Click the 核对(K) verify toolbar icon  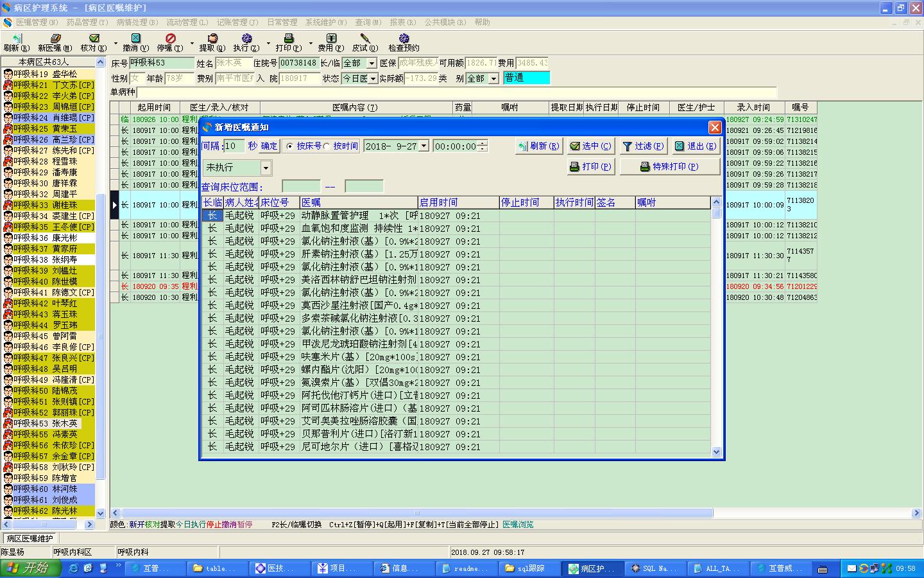coord(94,43)
